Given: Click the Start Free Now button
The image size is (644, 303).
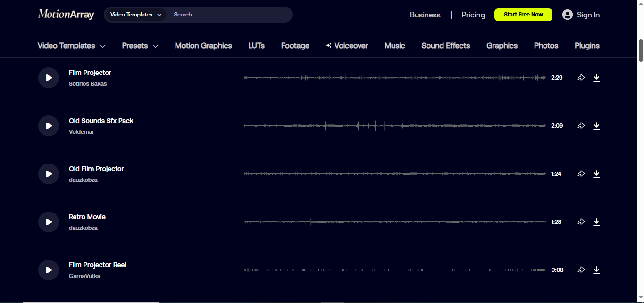Looking at the screenshot, I should click(x=523, y=15).
